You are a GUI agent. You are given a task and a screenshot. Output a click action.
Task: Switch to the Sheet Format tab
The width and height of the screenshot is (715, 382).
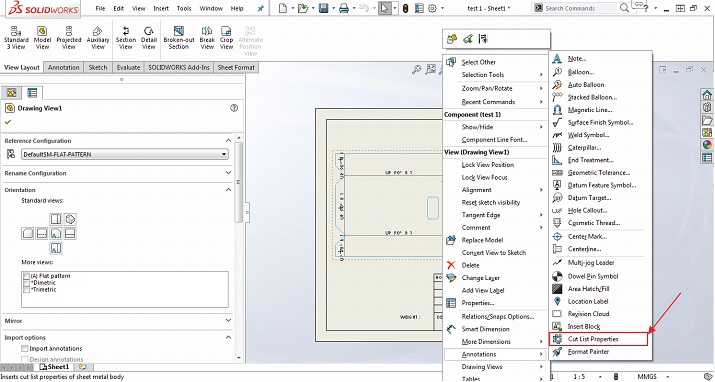(x=236, y=67)
